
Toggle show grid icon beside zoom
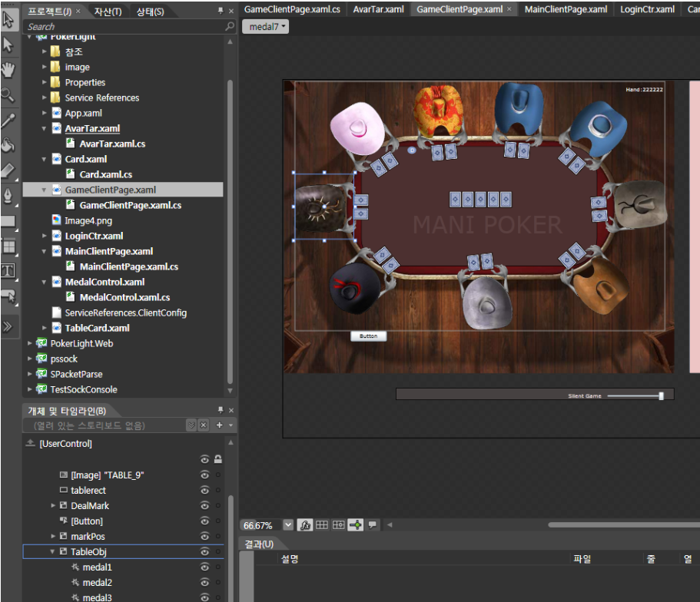[x=322, y=524]
